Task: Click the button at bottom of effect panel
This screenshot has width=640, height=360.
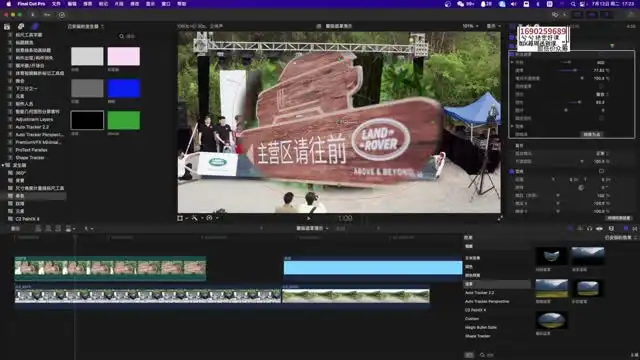Action: pos(592,134)
